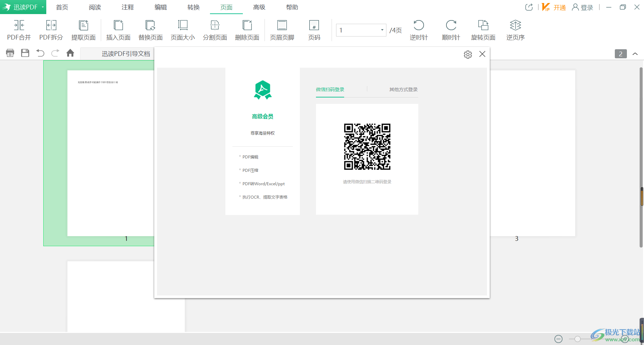644x345 pixels.
Task: Click the 页码 page number icon
Action: pyautogui.click(x=314, y=30)
